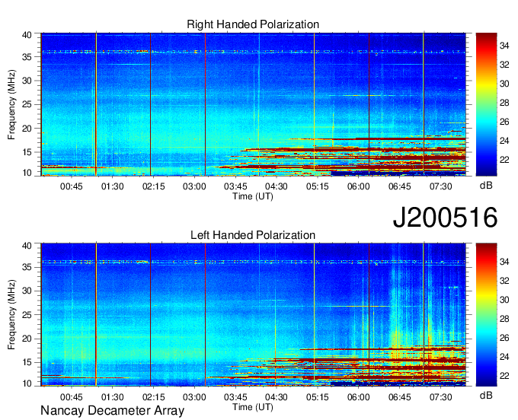Click the 26 value beside left-handed color bar
Image resolution: width=518 pixels, height=420 pixels.
click(x=504, y=338)
